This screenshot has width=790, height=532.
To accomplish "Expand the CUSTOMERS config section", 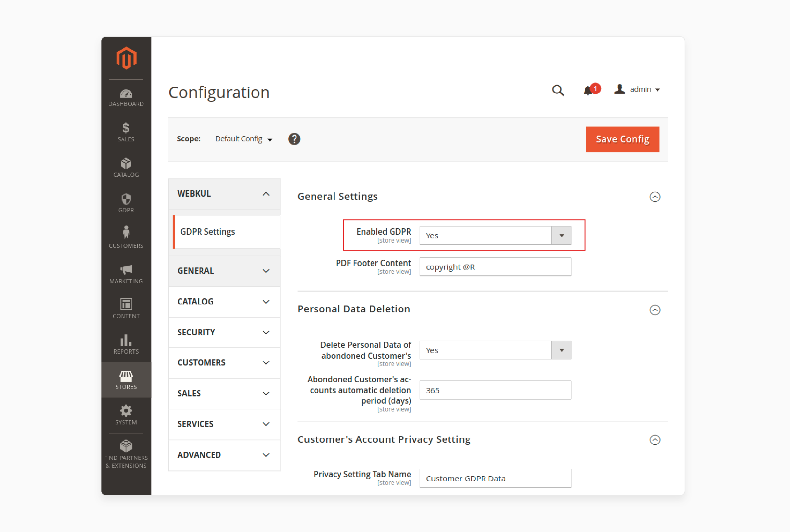I will [224, 363].
